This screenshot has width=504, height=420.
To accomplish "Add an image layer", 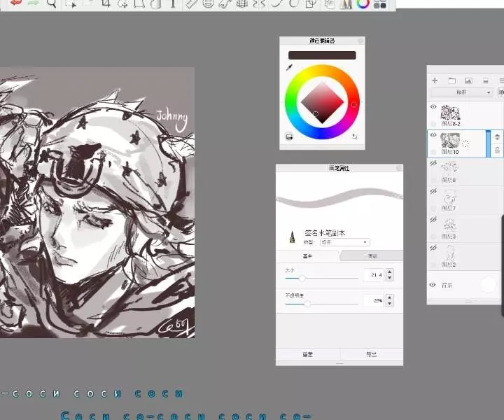I will tap(468, 80).
